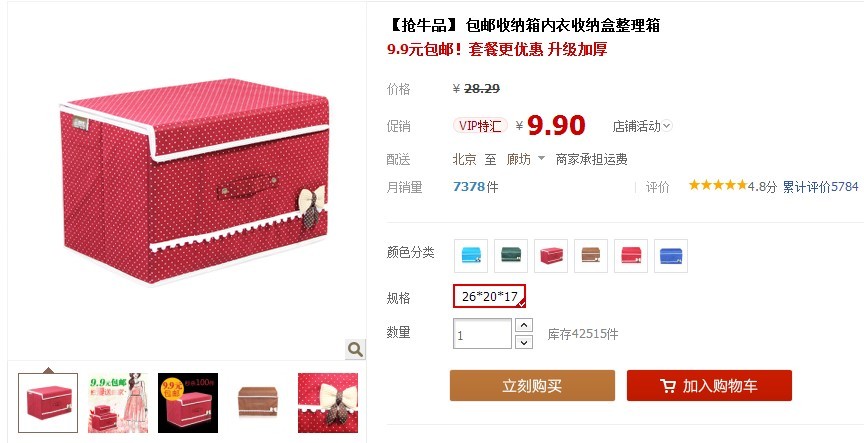864x443 pixels.
Task: View the girl illustration promo thumbnail
Action: pos(118,403)
